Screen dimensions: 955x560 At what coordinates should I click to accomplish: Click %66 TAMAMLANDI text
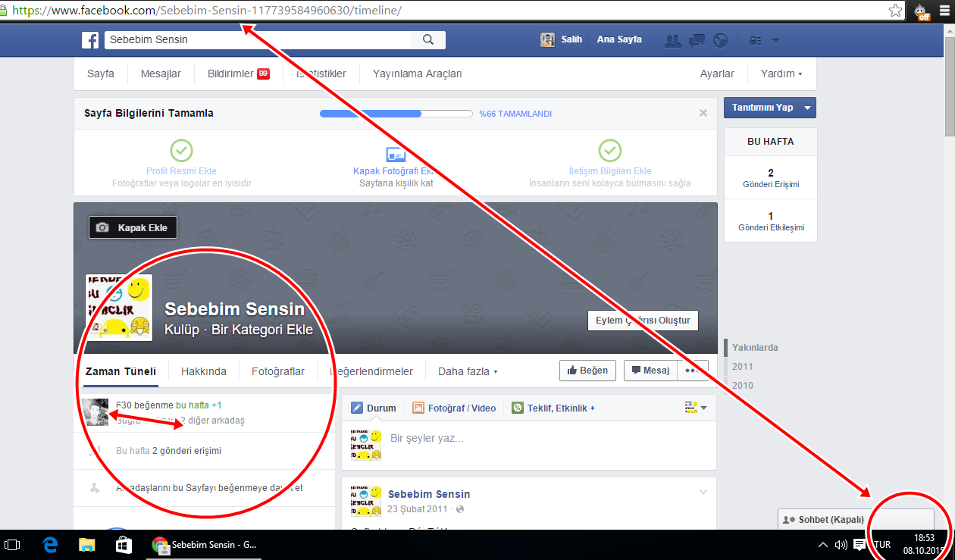coord(515,114)
